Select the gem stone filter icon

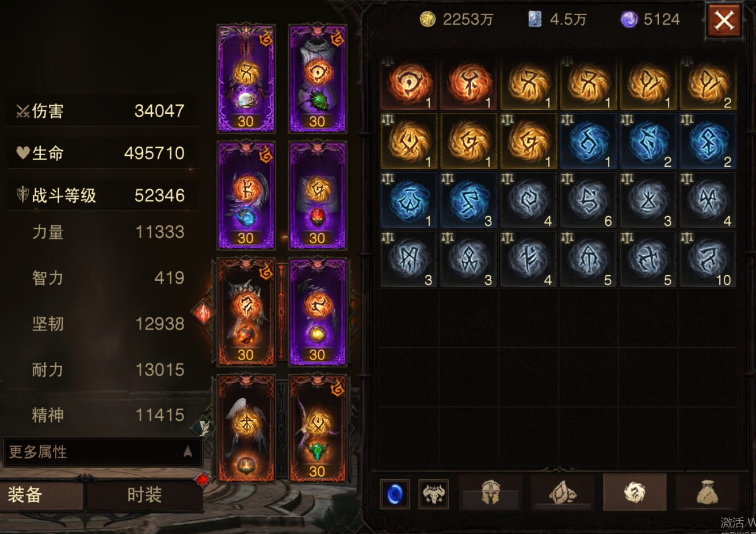(x=563, y=493)
